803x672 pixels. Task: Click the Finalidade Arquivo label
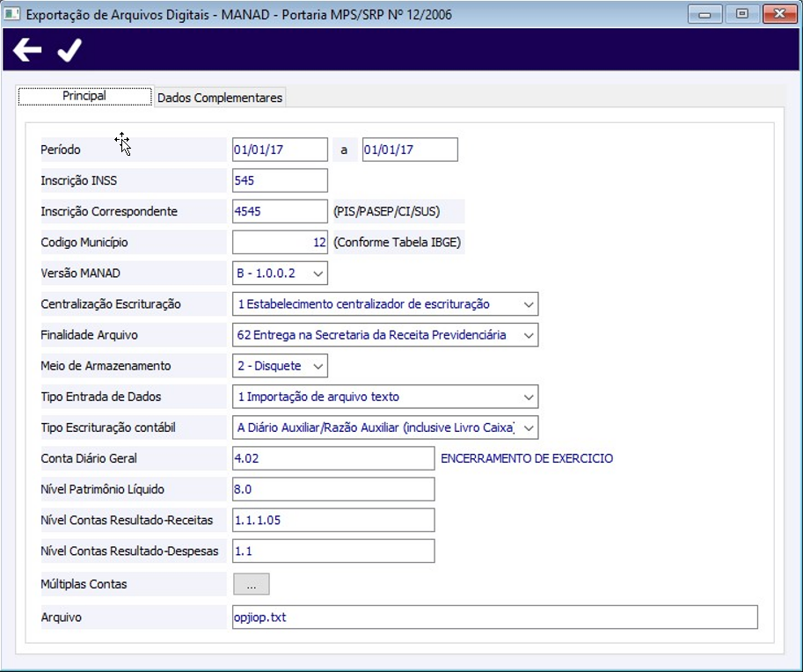(89, 335)
